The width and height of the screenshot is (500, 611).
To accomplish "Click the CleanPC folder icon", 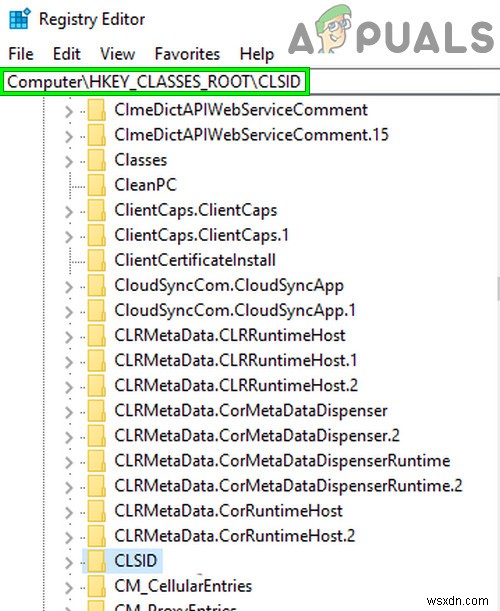I will coord(96,185).
